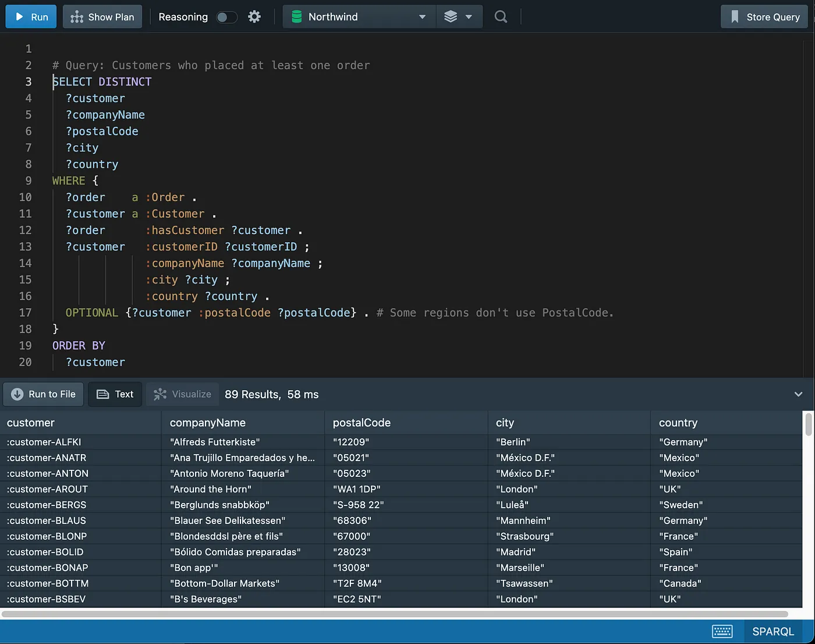Toggle the Reasoning switch
This screenshot has width=815, height=644.
coord(226,17)
